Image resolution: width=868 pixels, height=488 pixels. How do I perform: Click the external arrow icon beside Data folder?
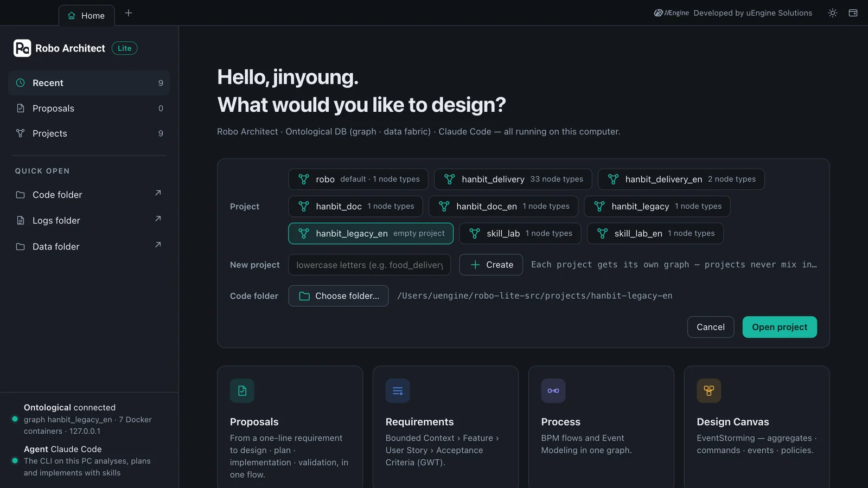158,245
